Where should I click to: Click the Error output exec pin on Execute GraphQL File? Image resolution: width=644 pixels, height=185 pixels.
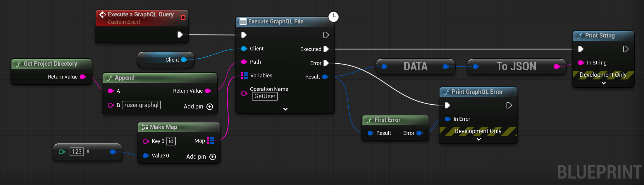(x=326, y=63)
